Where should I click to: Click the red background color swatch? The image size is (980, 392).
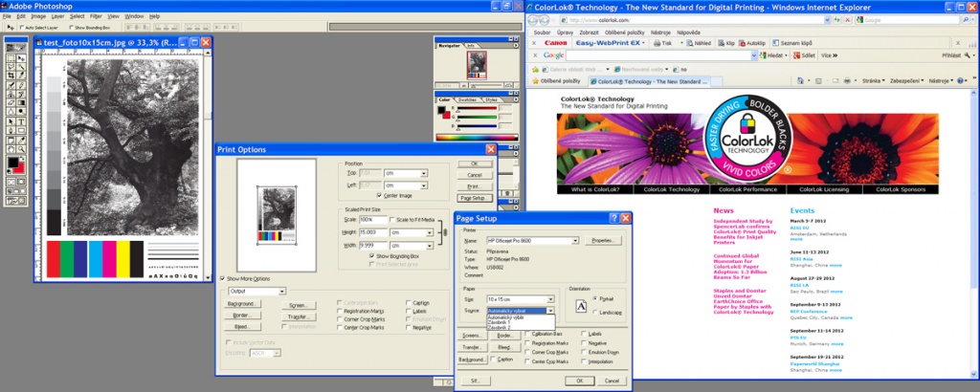point(21,168)
